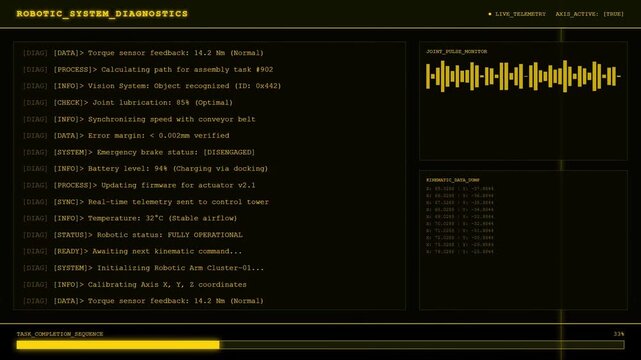Select the Updating firmware for actuator v2.1 line
Image resolution: width=641 pixels, height=360 pixels.
click(x=139, y=185)
